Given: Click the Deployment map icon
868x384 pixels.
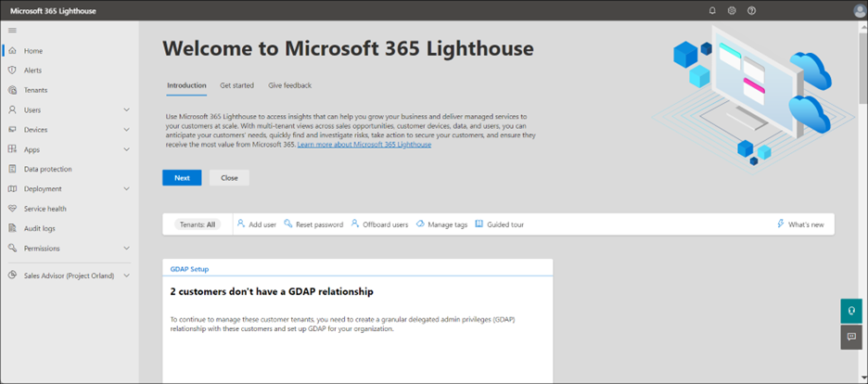Looking at the screenshot, I should [12, 188].
